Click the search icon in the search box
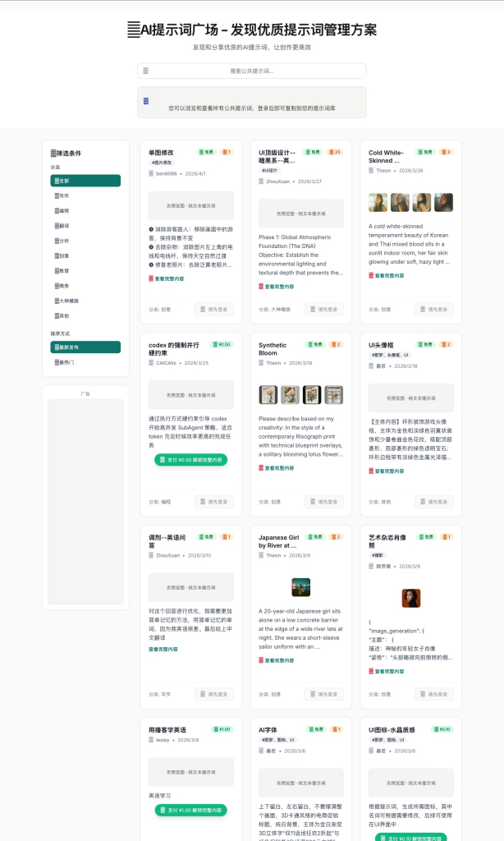Screen dimensions: 504x841 pyautogui.click(x=146, y=71)
